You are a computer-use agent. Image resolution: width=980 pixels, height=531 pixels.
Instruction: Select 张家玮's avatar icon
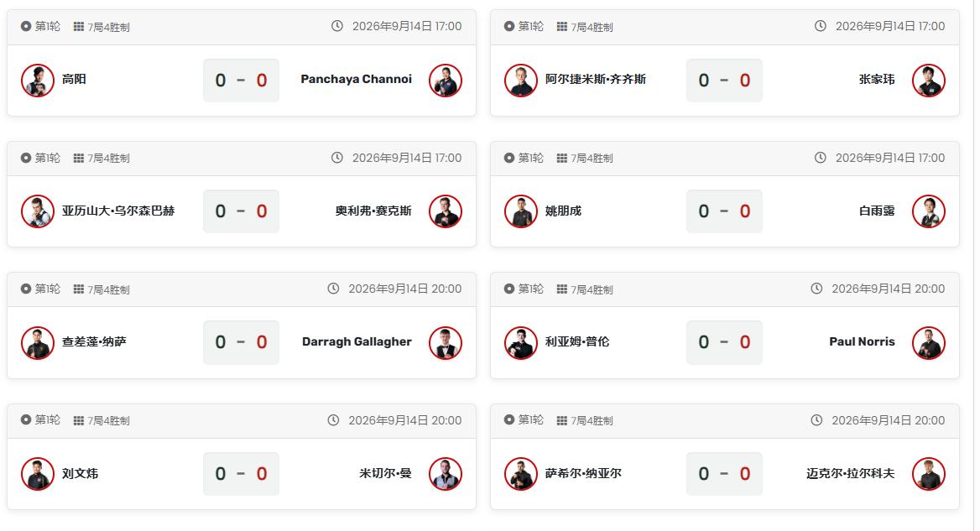click(x=929, y=81)
